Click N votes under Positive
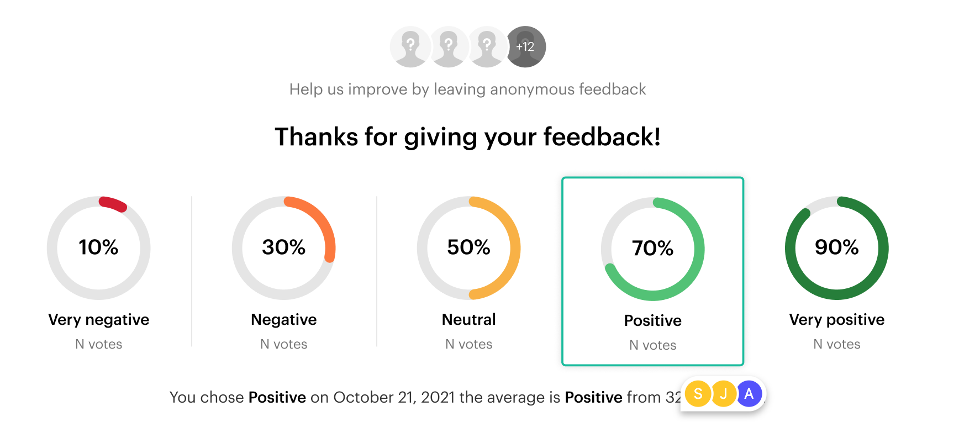This screenshot has width=980, height=422. pos(653,345)
